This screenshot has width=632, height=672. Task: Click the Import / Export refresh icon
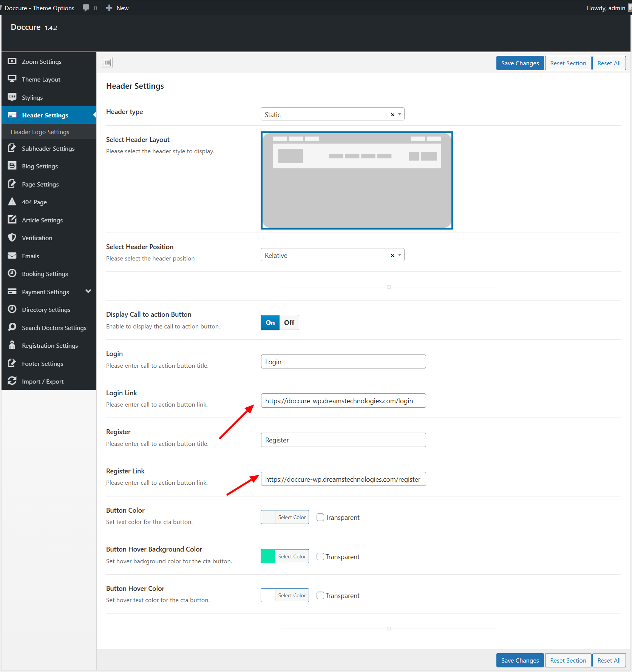[12, 381]
